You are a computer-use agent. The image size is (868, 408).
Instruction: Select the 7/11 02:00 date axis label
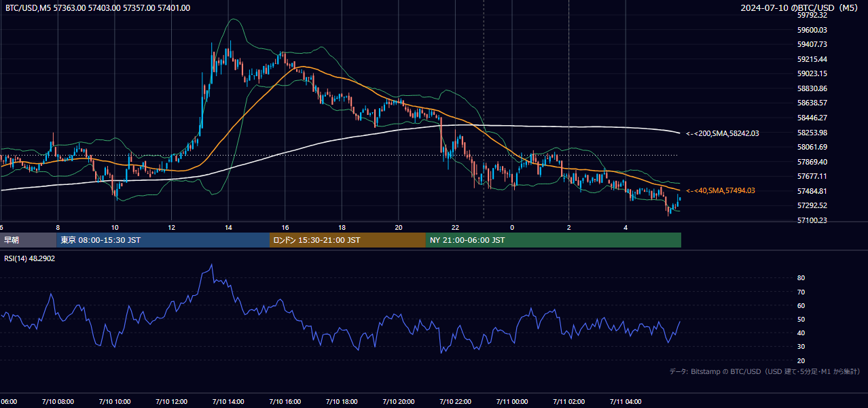(x=568, y=401)
